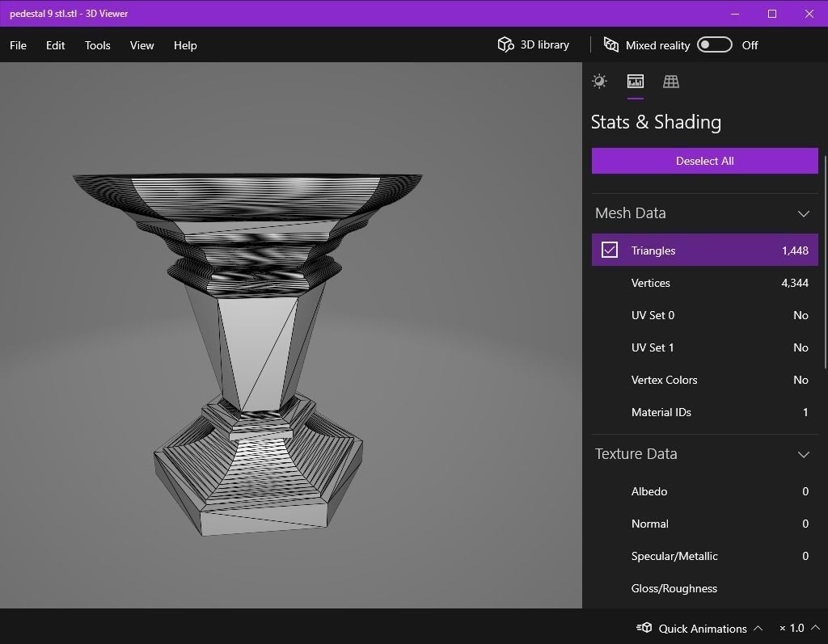Click the Triangles count 1,448
Image resolution: width=828 pixels, height=644 pixels.
click(795, 250)
